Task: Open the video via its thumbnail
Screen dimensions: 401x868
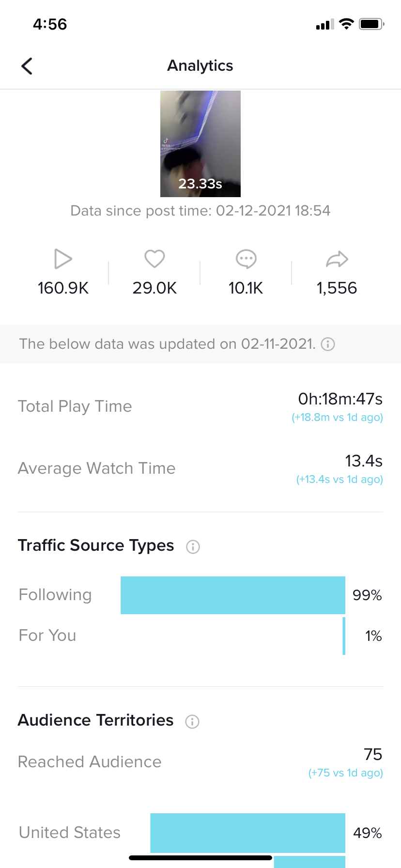Action: tap(200, 143)
